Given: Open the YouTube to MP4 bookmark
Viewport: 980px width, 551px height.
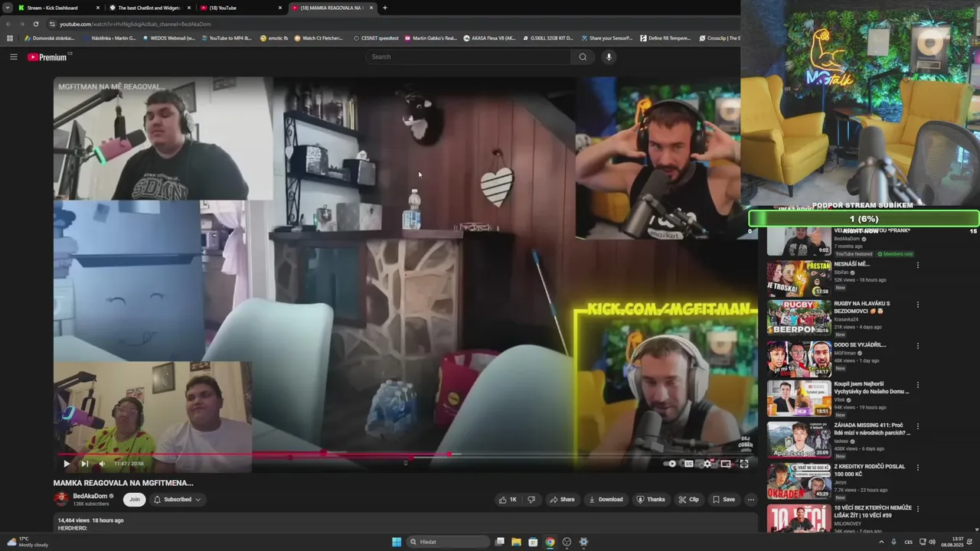Looking at the screenshot, I should pos(226,38).
